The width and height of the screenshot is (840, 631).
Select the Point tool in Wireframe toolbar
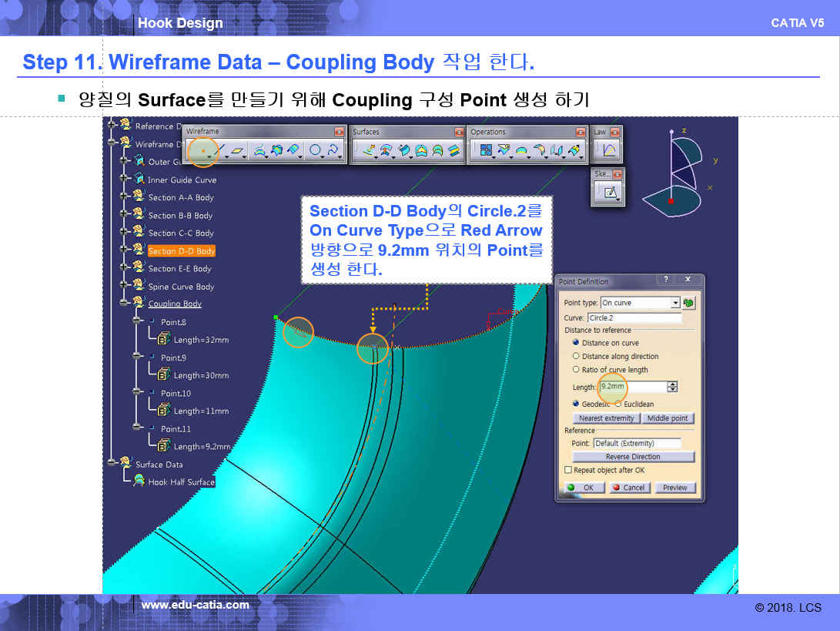pos(202,151)
